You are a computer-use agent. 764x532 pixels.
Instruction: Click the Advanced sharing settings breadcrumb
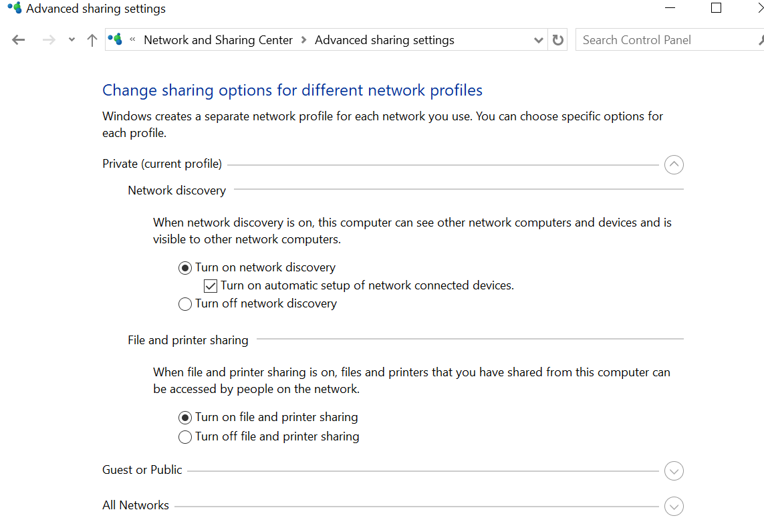coord(384,40)
